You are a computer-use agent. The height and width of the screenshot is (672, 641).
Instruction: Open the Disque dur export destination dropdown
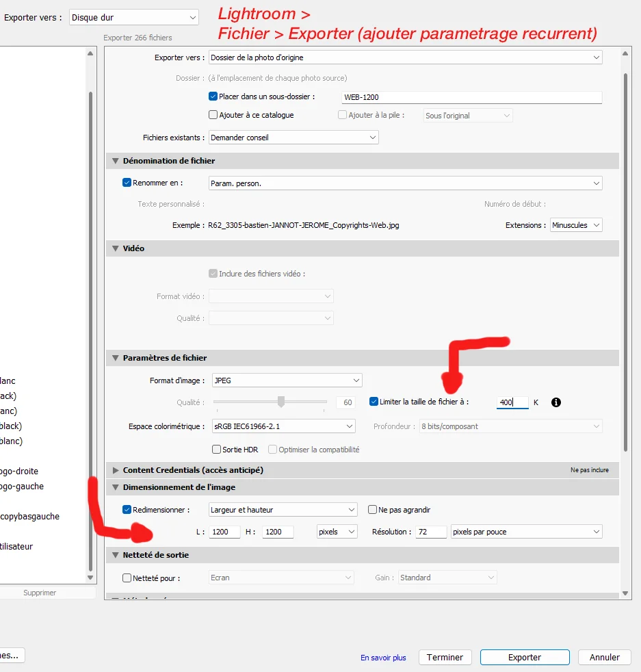(134, 17)
